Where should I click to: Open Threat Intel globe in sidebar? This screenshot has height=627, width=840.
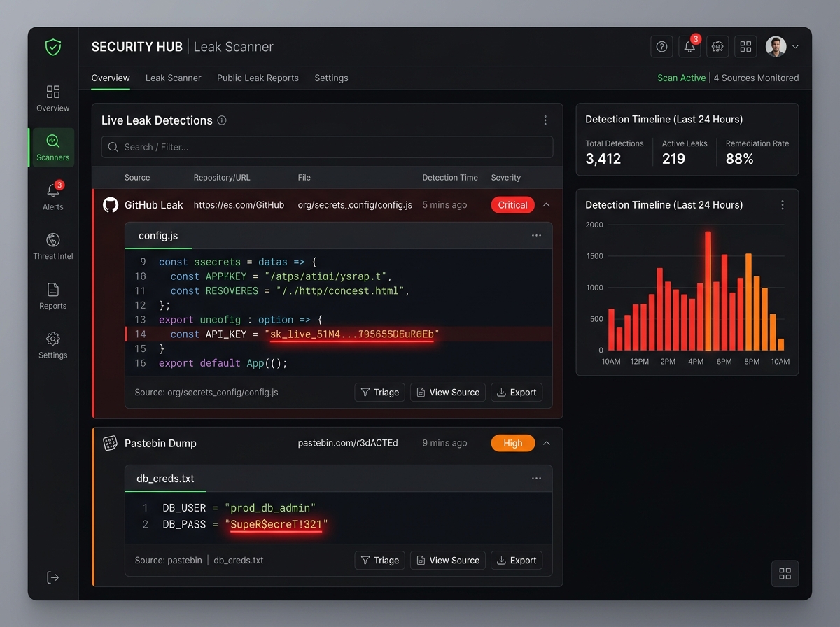[52, 246]
